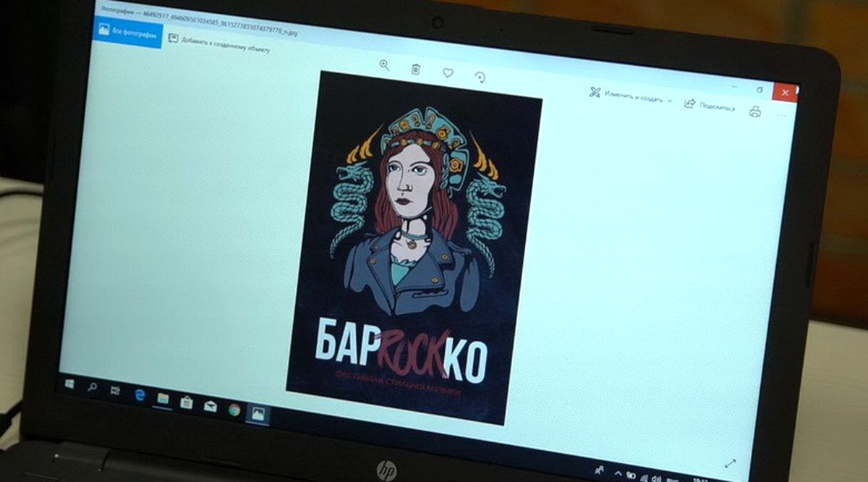Open the People icon in system tray
This screenshot has height=482, width=868.
click(x=600, y=470)
